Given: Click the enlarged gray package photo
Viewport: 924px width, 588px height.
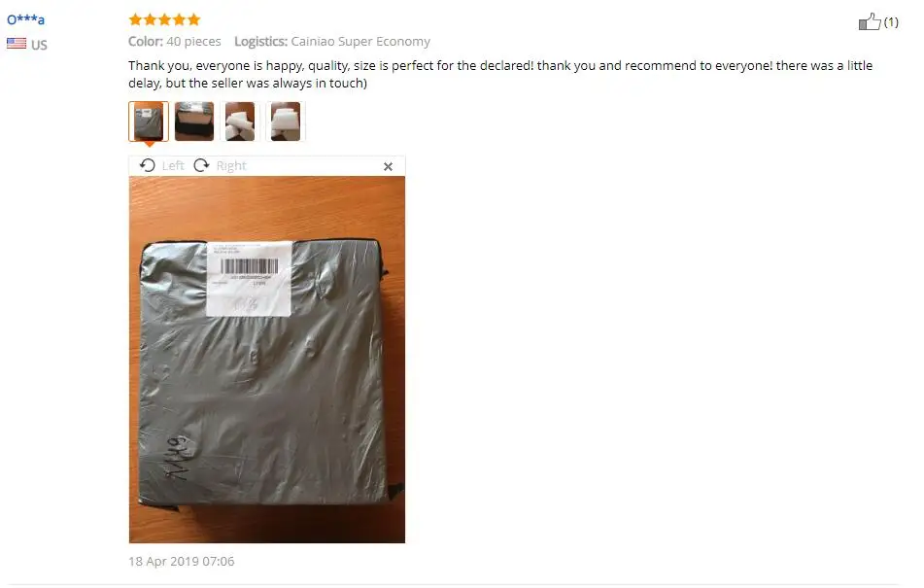Looking at the screenshot, I should (267, 360).
